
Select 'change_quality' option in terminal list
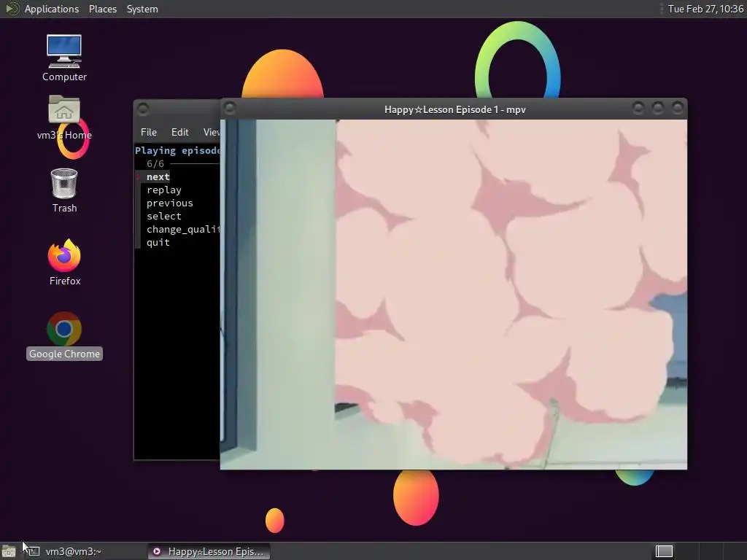click(x=183, y=229)
